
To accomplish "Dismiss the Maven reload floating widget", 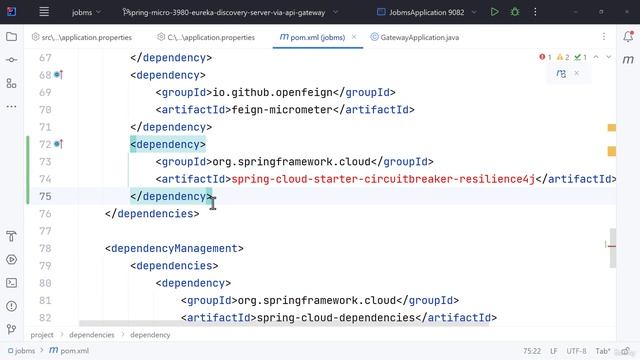I will (576, 73).
